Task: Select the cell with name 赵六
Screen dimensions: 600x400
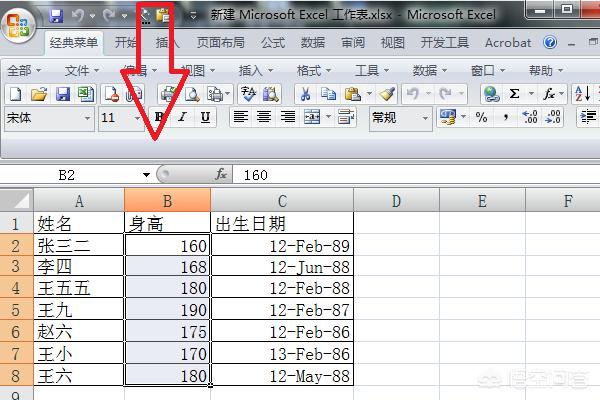Action: coord(78,331)
